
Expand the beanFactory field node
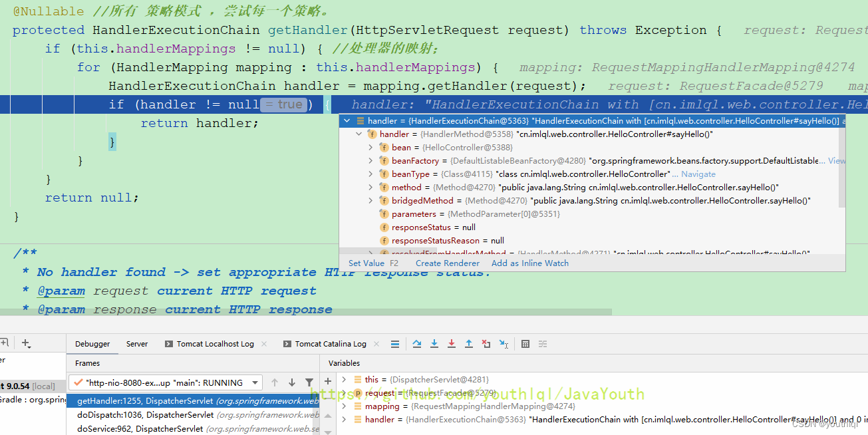pos(371,161)
